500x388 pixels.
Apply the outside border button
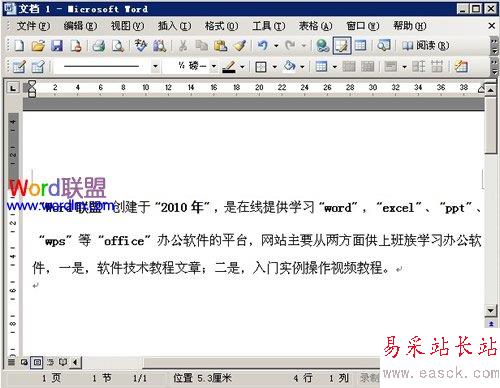click(x=261, y=67)
